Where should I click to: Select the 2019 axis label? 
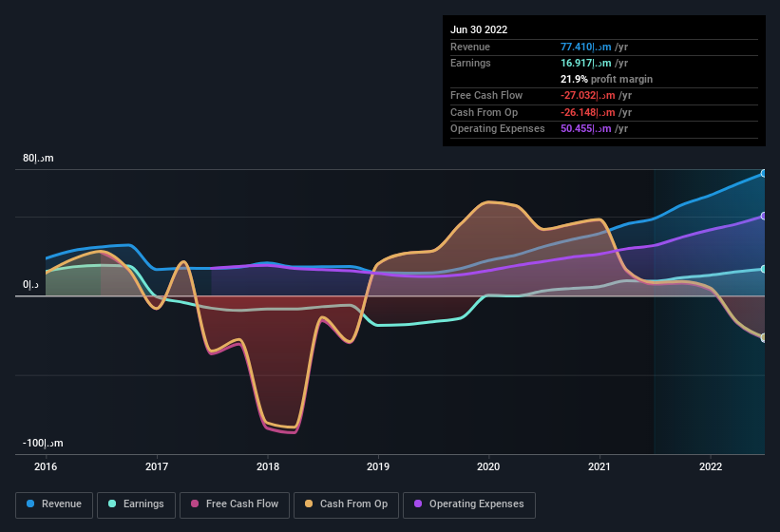pyautogui.click(x=378, y=466)
